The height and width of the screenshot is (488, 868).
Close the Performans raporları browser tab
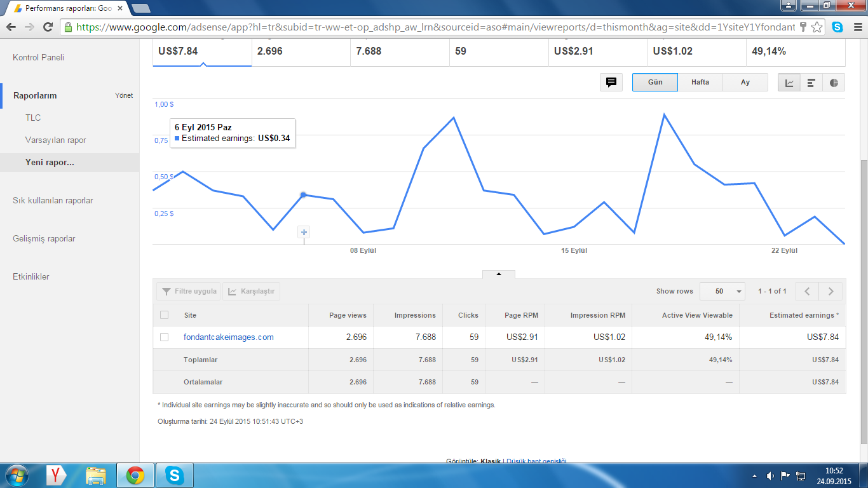(121, 8)
